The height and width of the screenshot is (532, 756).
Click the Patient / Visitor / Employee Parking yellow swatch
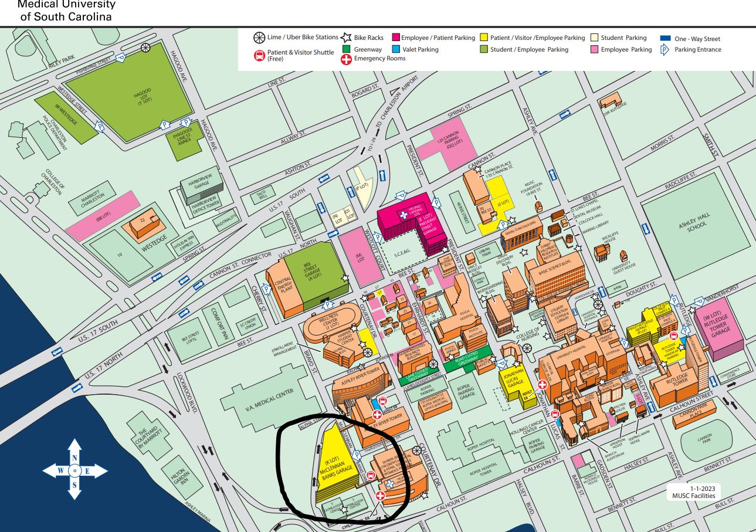pyautogui.click(x=484, y=38)
